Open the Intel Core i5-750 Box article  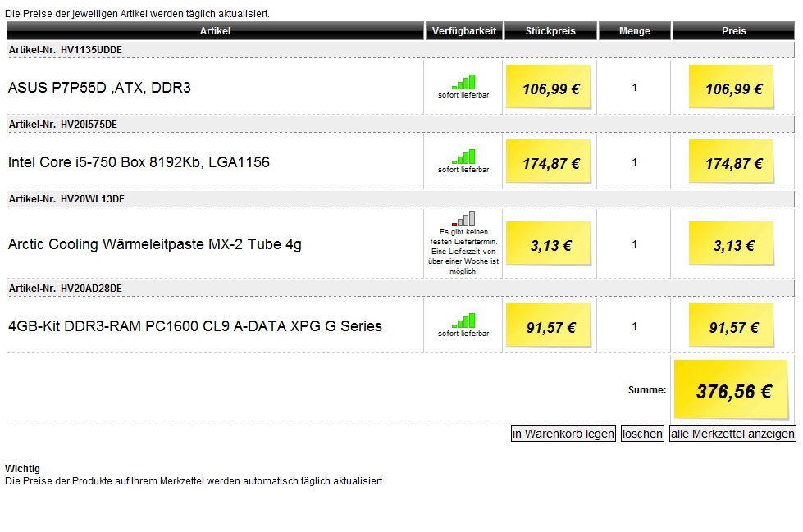(x=139, y=162)
